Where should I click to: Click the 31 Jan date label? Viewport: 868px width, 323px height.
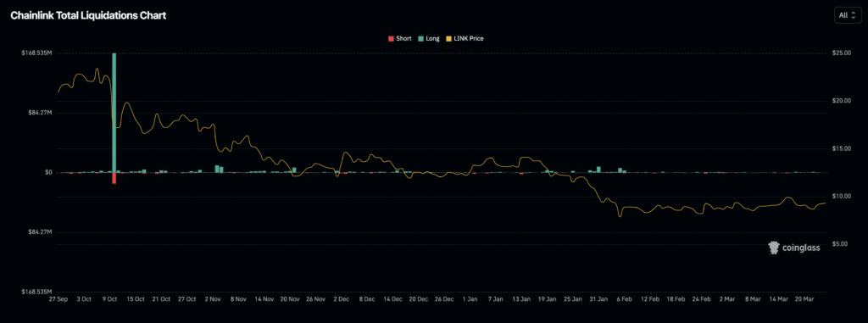coord(598,299)
